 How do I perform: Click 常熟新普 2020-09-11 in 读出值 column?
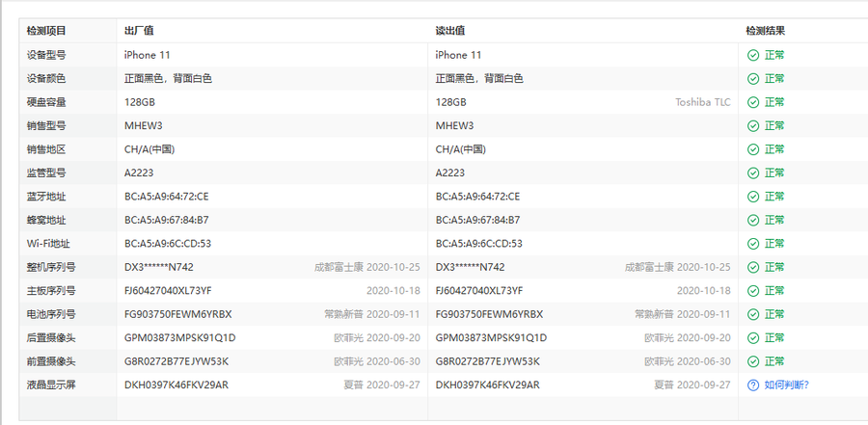point(683,314)
